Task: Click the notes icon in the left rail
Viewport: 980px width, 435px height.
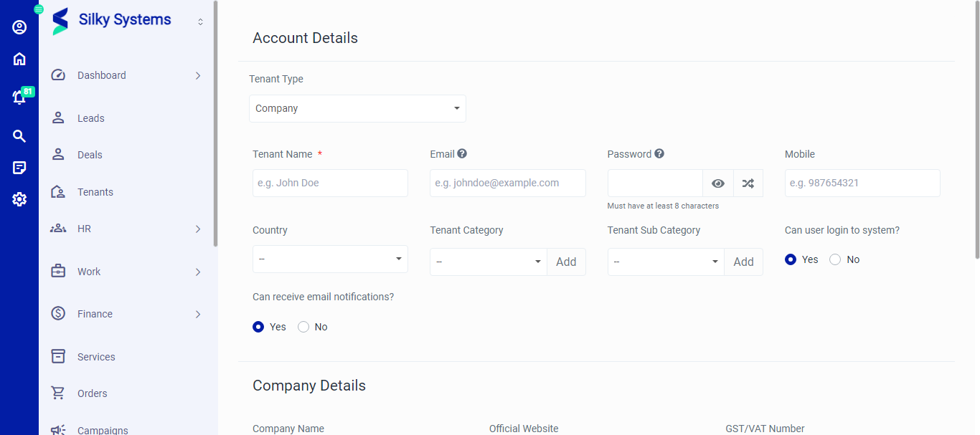Action: 19,167
